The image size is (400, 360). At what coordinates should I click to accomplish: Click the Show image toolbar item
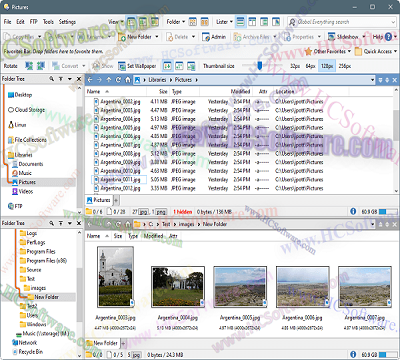(x=103, y=66)
